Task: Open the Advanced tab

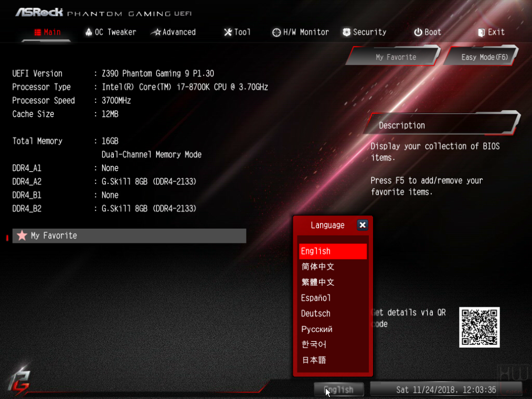Action: (x=173, y=32)
